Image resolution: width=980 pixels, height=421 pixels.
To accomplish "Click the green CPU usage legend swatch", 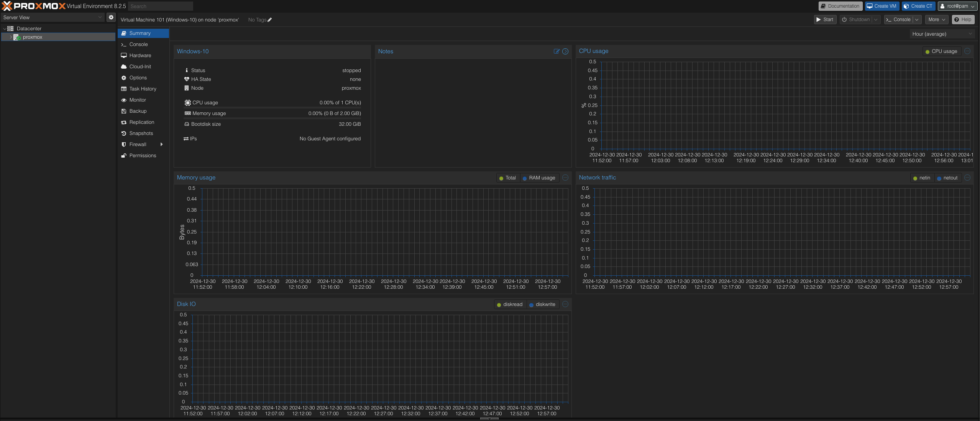I will [927, 52].
